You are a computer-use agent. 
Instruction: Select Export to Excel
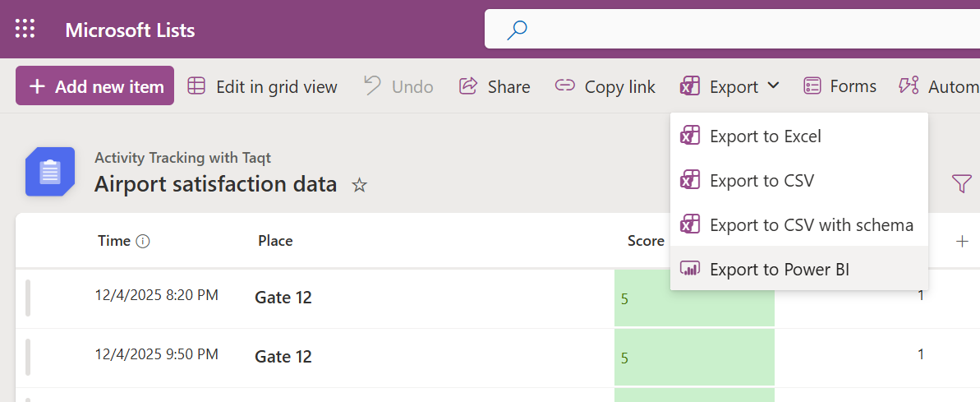798,136
